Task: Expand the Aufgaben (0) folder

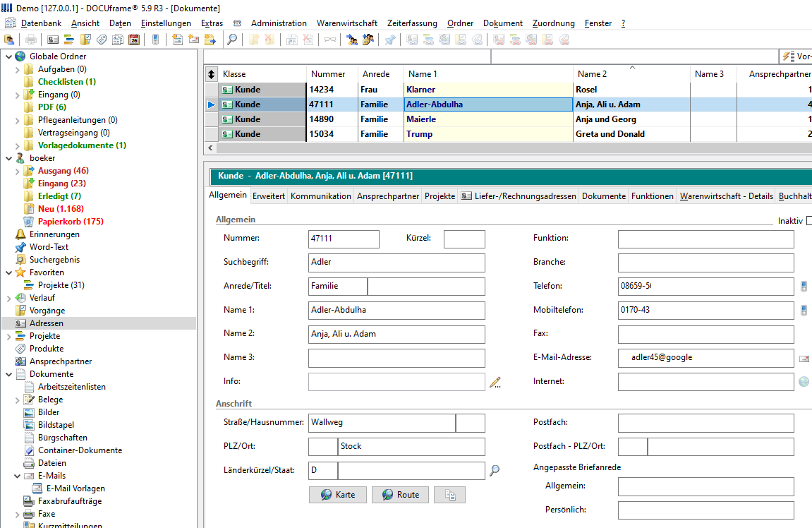Action: [17, 69]
